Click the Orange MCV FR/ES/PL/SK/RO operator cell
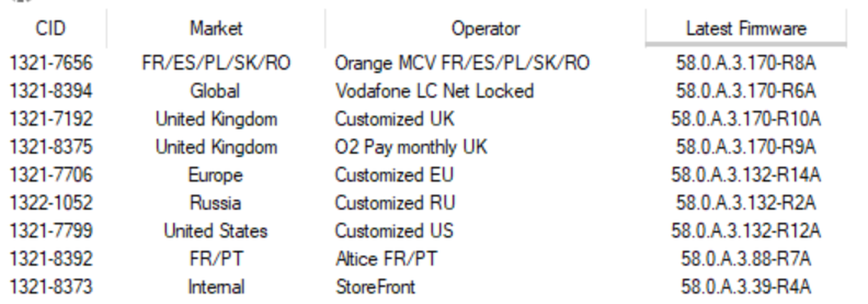This screenshot has height=304, width=868. [462, 63]
